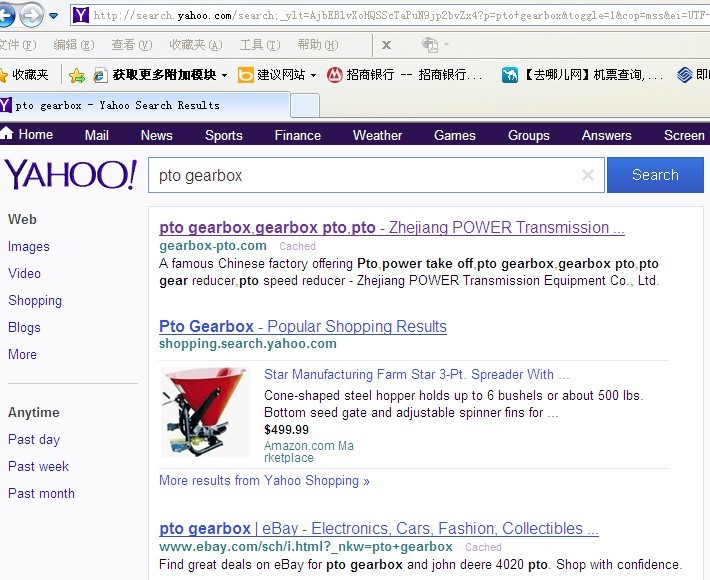Filter results by Past week
Image resolution: width=710 pixels, height=580 pixels.
pos(39,466)
